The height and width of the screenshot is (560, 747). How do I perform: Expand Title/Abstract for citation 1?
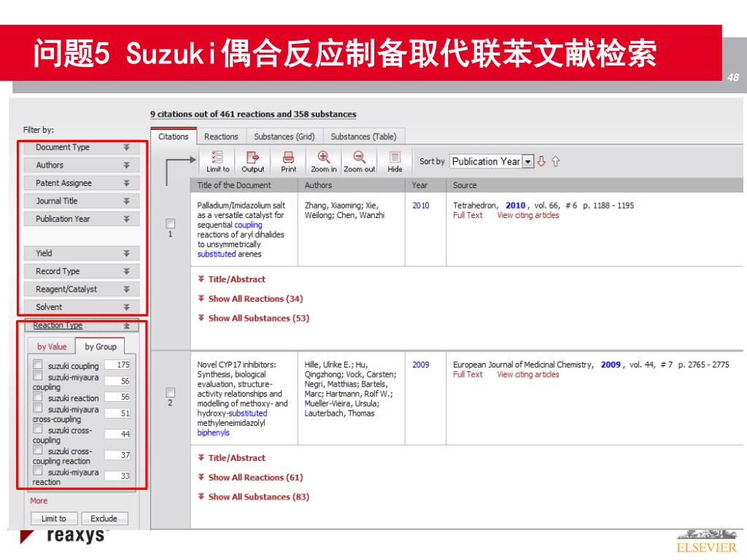232,279
